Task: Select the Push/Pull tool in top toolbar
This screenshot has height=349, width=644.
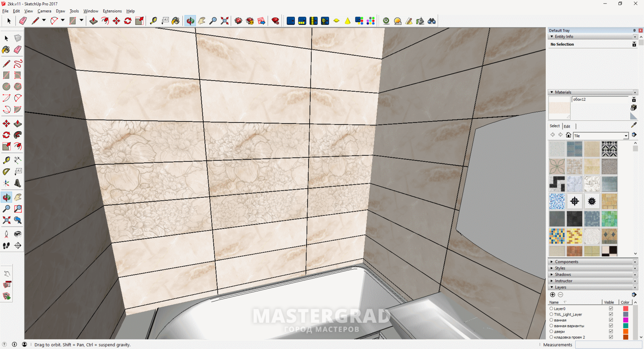Action: [93, 21]
